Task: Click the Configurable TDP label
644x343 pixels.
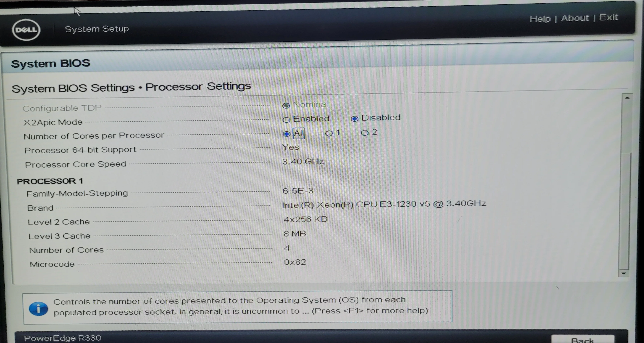Action: click(62, 108)
